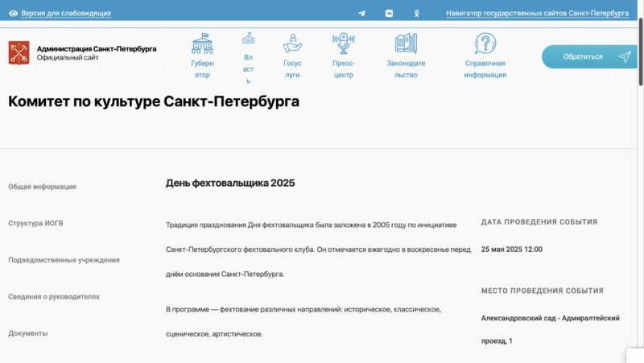Open Структура ИОГВ sidebar item
Viewport: 644px width, 363px height.
35,223
